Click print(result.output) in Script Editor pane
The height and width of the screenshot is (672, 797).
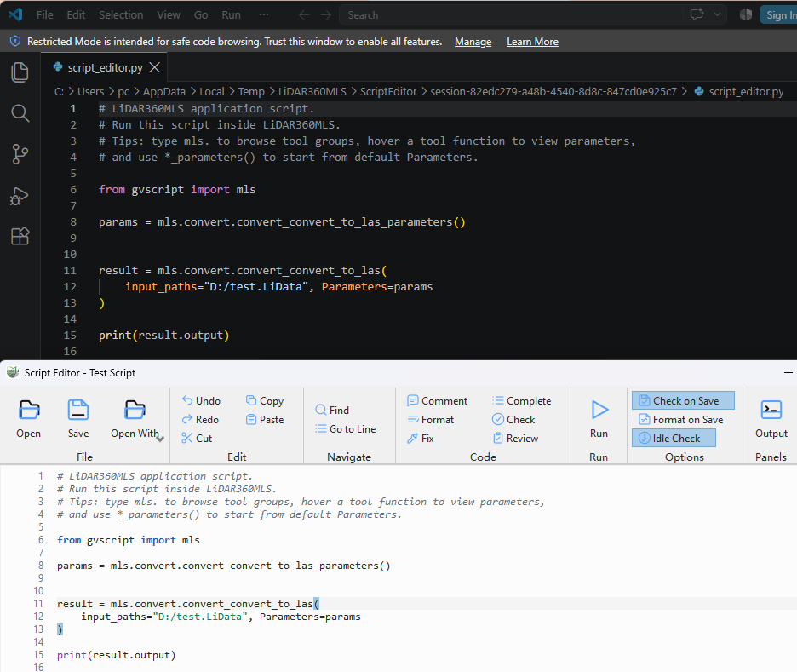tap(116, 655)
